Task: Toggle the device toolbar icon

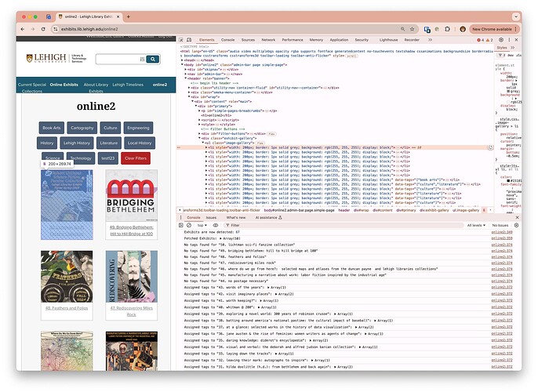Action: [189, 40]
